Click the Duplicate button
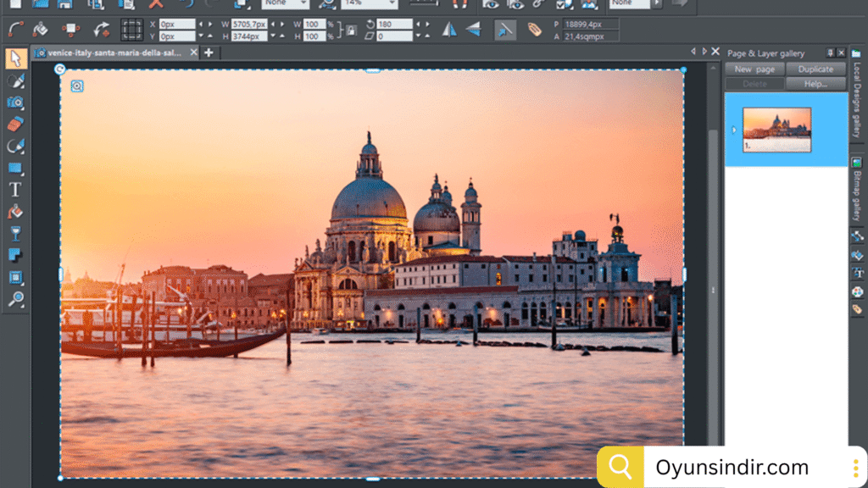Screen dimensions: 868x488 pos(815,69)
